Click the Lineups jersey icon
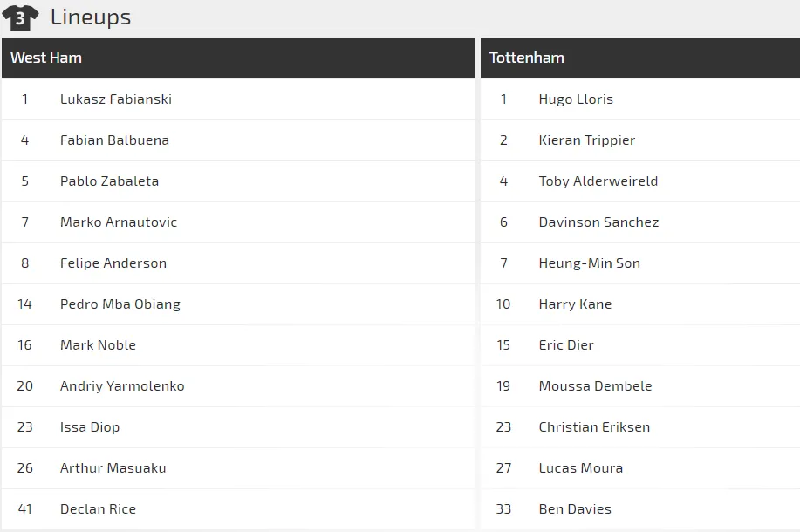This screenshot has width=800, height=532. pos(20,17)
